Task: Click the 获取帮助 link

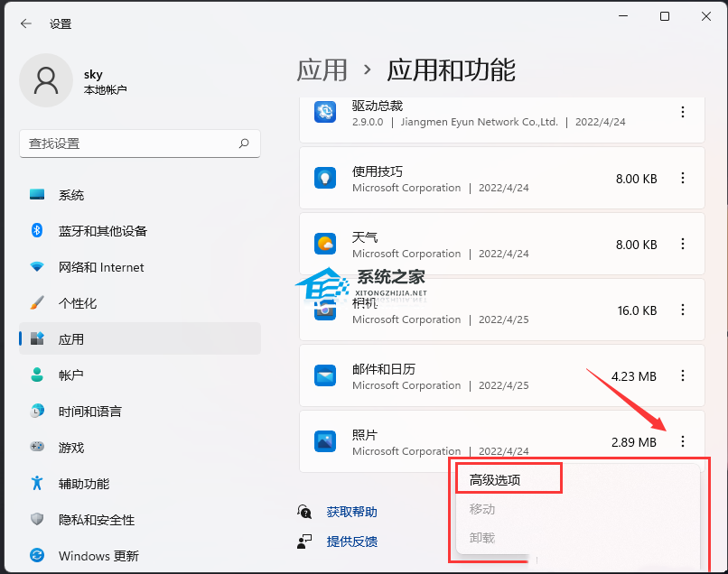Action: coord(351,512)
